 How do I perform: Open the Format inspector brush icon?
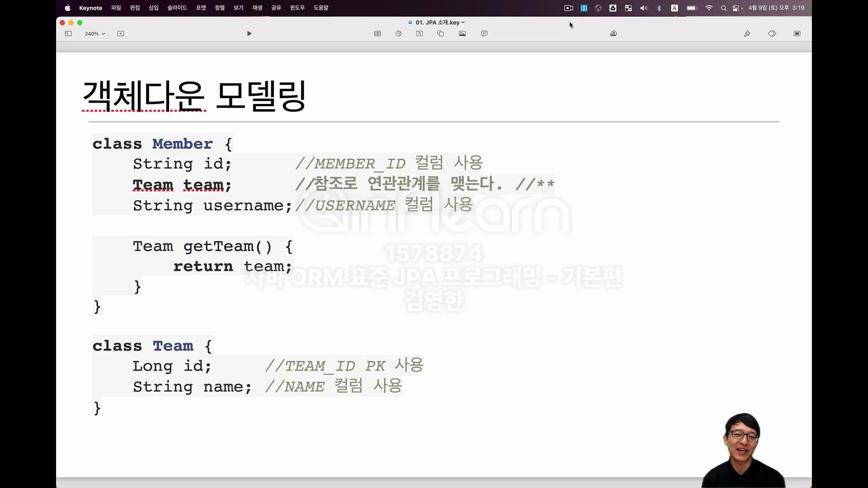(x=747, y=33)
